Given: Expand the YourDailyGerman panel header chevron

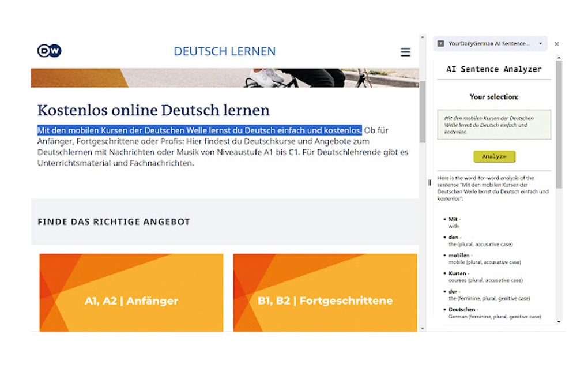Looking at the screenshot, I should pyautogui.click(x=540, y=44).
